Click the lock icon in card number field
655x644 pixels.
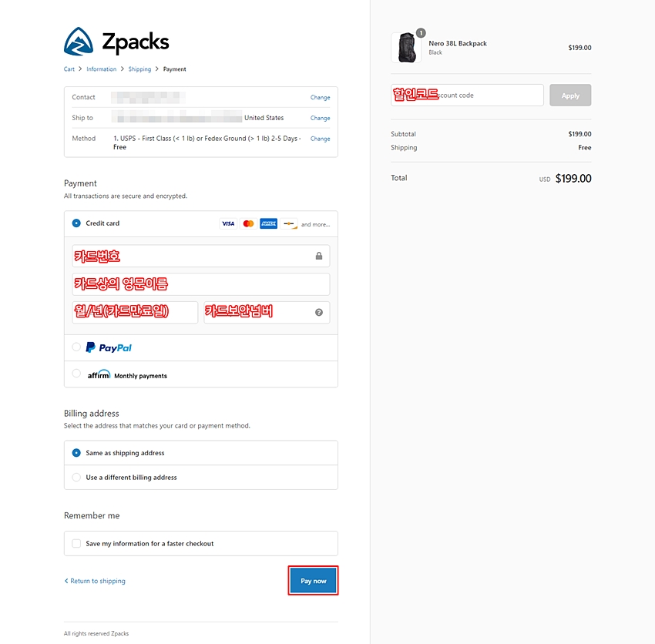tap(319, 256)
